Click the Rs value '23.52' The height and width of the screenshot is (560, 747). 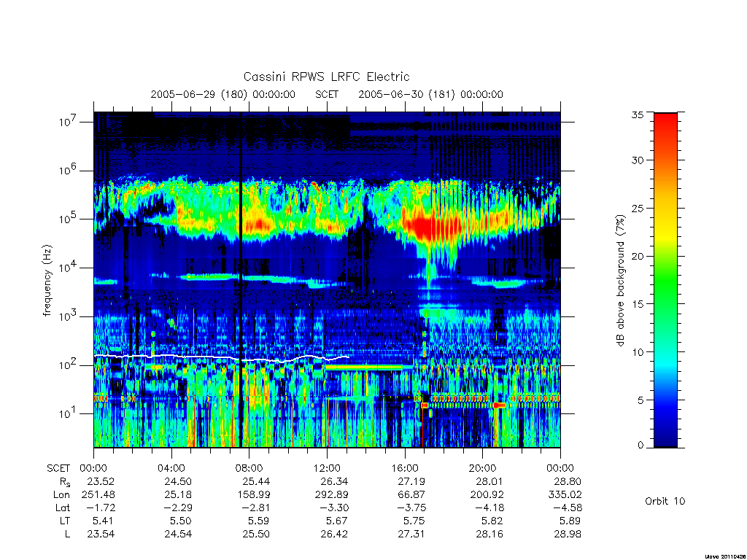coord(101,481)
